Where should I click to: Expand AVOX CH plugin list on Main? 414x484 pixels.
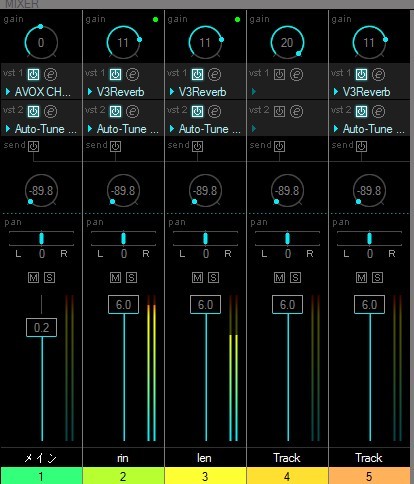tap(8, 92)
